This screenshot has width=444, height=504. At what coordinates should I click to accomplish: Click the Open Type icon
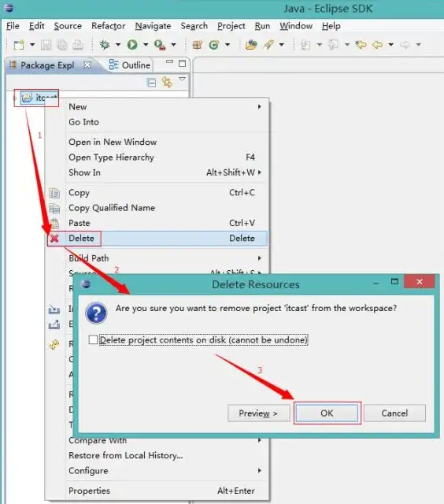coord(251,45)
